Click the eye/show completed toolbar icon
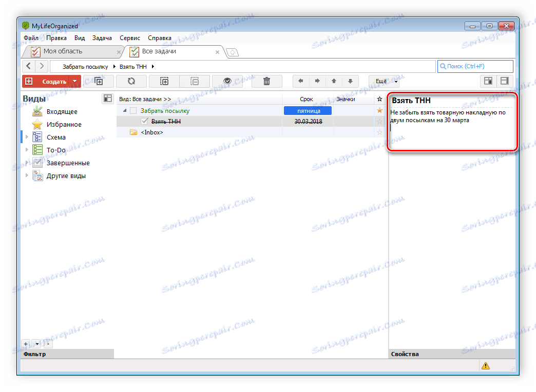Image resolution: width=536 pixels, height=392 pixels. click(x=227, y=82)
